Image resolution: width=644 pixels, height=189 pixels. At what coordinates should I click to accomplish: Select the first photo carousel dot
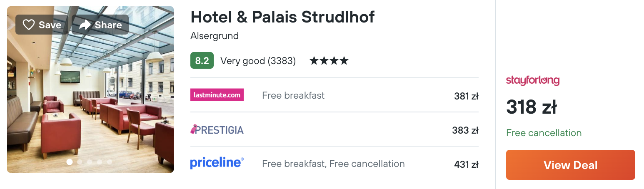coord(70,162)
